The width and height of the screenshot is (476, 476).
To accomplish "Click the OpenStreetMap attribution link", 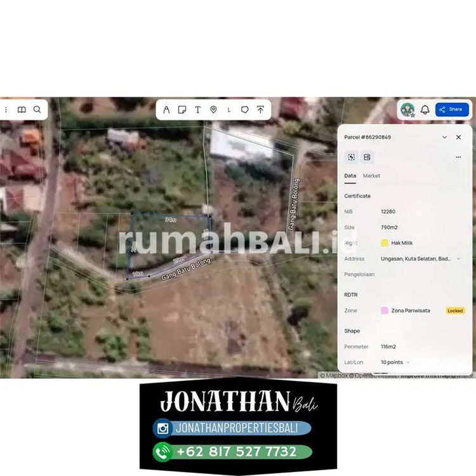I will pos(374,376).
